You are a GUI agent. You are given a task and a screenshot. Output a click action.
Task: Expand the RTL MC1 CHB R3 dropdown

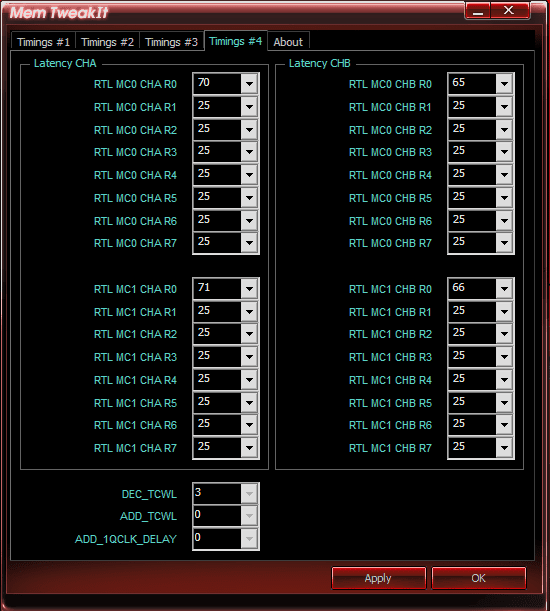(504, 357)
